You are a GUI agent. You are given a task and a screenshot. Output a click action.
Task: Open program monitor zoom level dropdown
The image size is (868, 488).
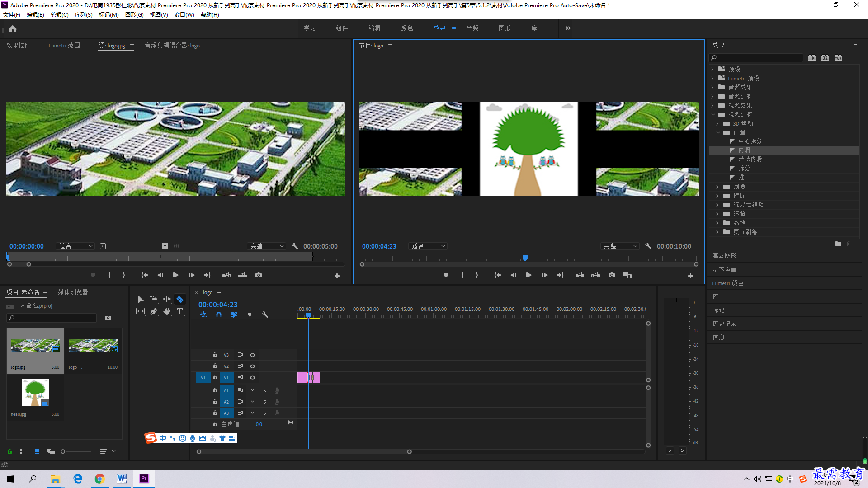428,246
